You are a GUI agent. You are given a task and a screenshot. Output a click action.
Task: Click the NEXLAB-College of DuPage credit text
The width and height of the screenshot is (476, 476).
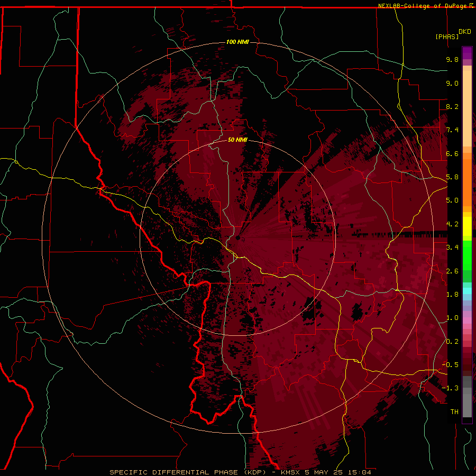pos(422,6)
